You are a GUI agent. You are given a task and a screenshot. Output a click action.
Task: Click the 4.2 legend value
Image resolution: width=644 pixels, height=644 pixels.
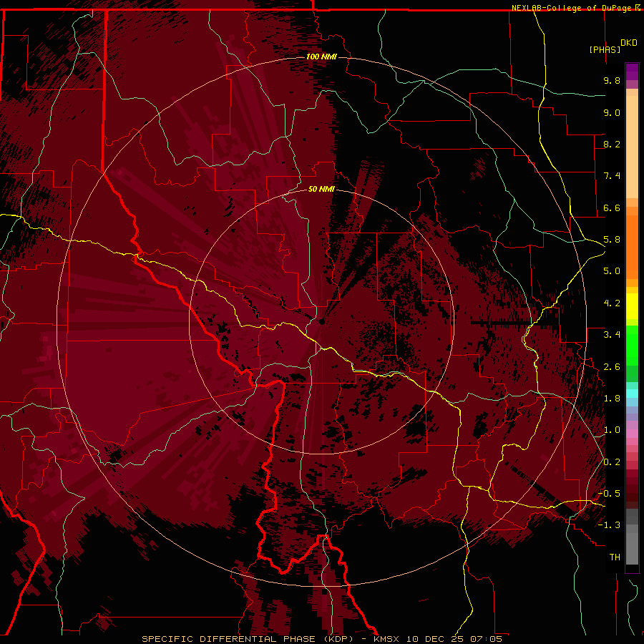pyautogui.click(x=612, y=303)
